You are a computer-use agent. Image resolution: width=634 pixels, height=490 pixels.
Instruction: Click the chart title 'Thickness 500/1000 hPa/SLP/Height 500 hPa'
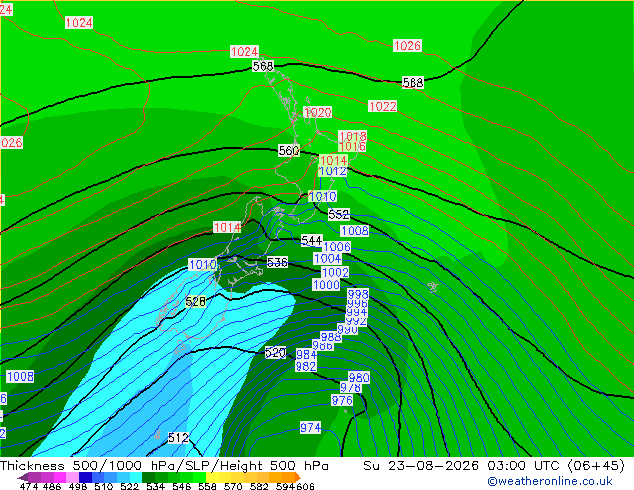[x=164, y=466]
